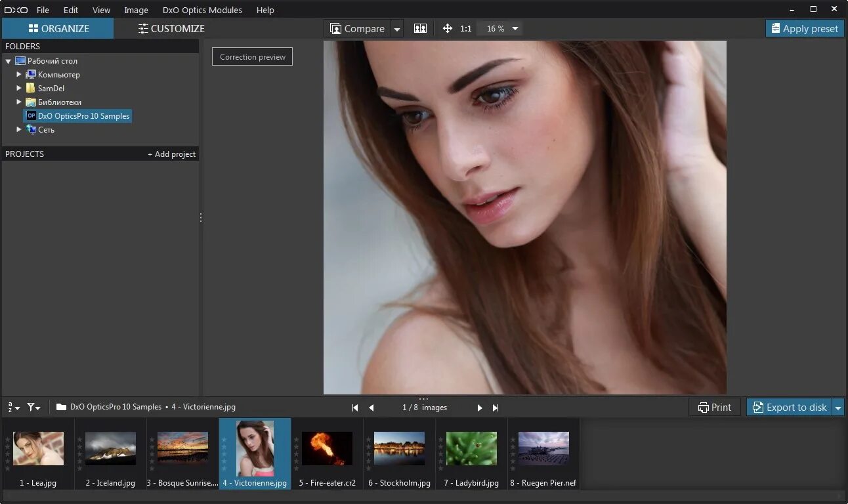Open the zoom percentage dropdown
The width and height of the screenshot is (848, 504).
pos(515,29)
